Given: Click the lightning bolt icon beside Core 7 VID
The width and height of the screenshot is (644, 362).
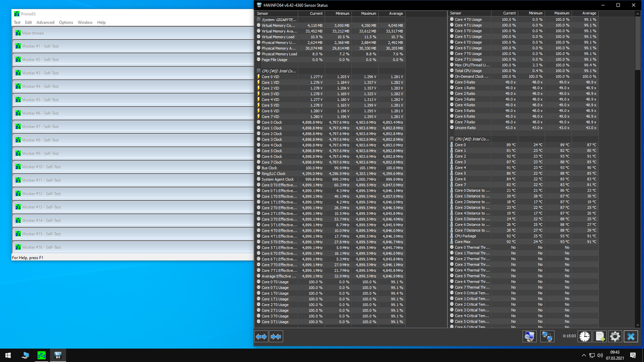Looking at the screenshot, I should 259,117.
